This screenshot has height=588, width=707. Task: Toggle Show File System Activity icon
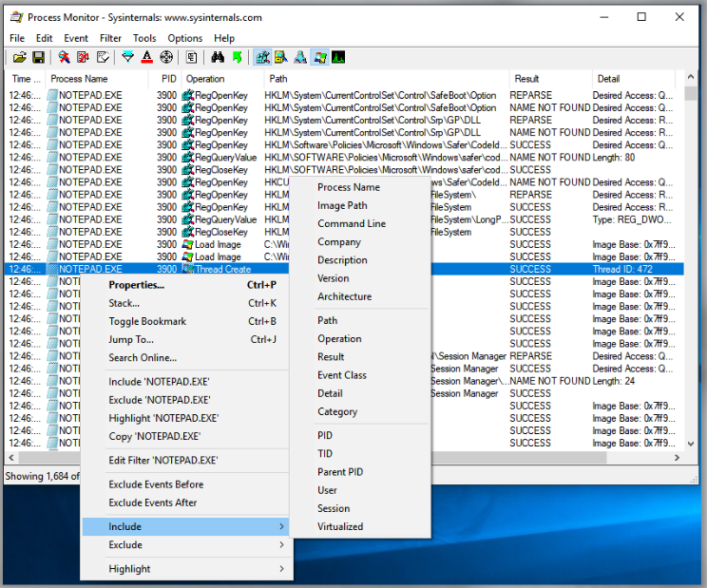click(281, 57)
